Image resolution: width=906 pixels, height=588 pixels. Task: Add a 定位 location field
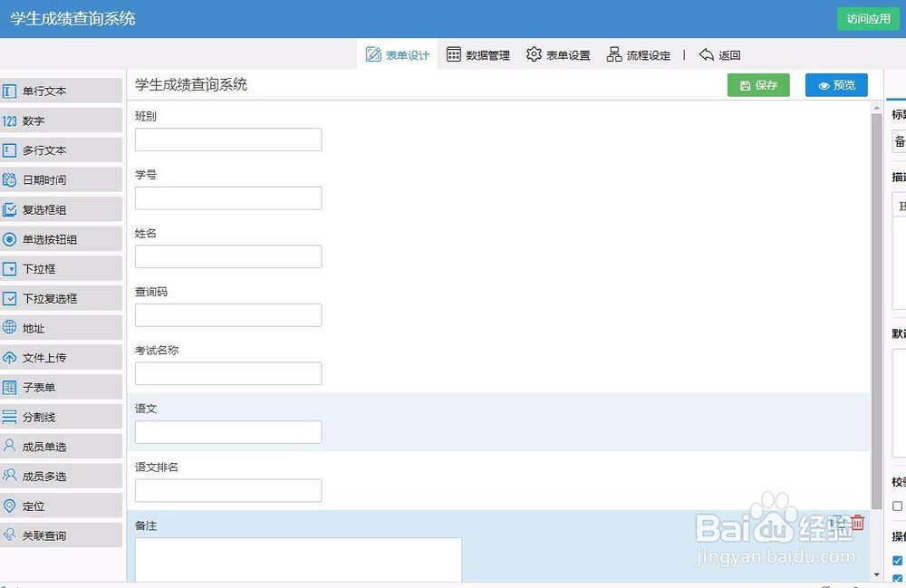tap(61, 506)
